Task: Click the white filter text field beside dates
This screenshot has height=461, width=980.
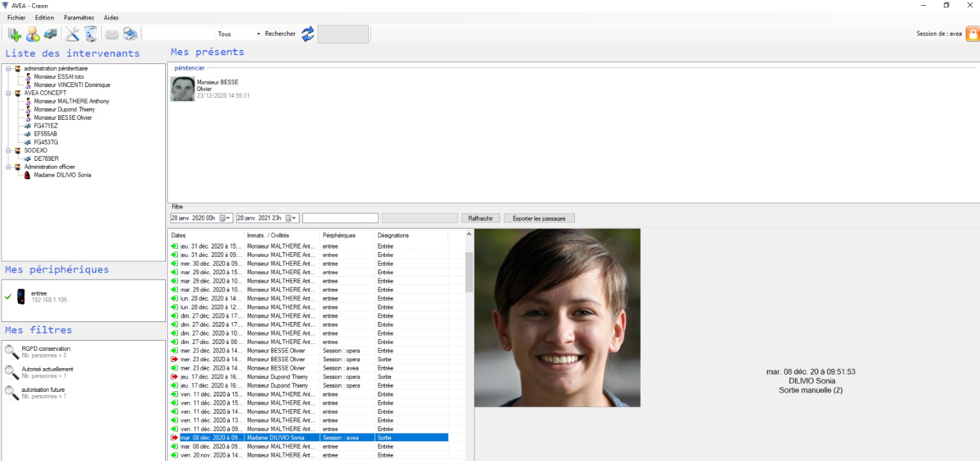Action: 341,218
